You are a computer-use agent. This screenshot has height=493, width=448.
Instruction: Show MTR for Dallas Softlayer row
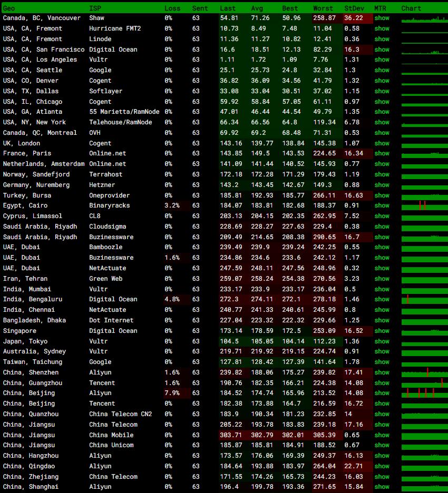tap(382, 91)
